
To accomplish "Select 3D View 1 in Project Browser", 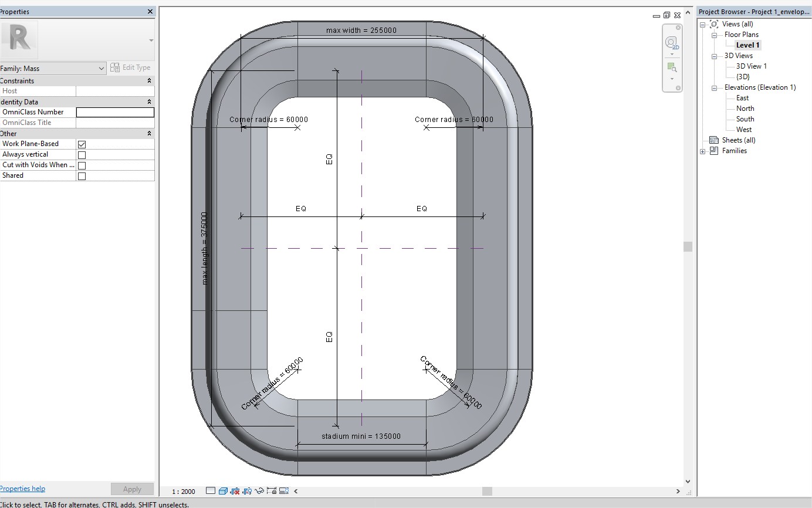I will [751, 66].
